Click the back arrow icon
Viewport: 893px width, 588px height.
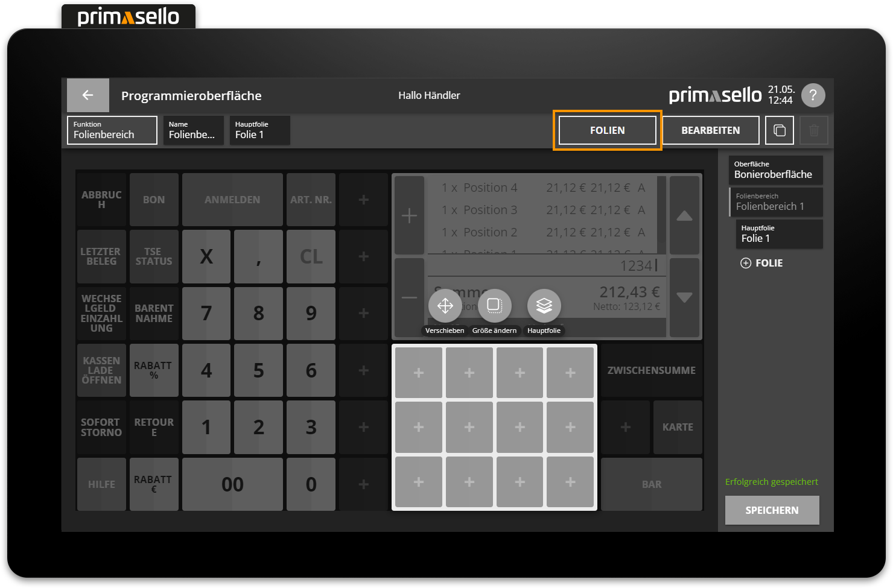tap(87, 95)
